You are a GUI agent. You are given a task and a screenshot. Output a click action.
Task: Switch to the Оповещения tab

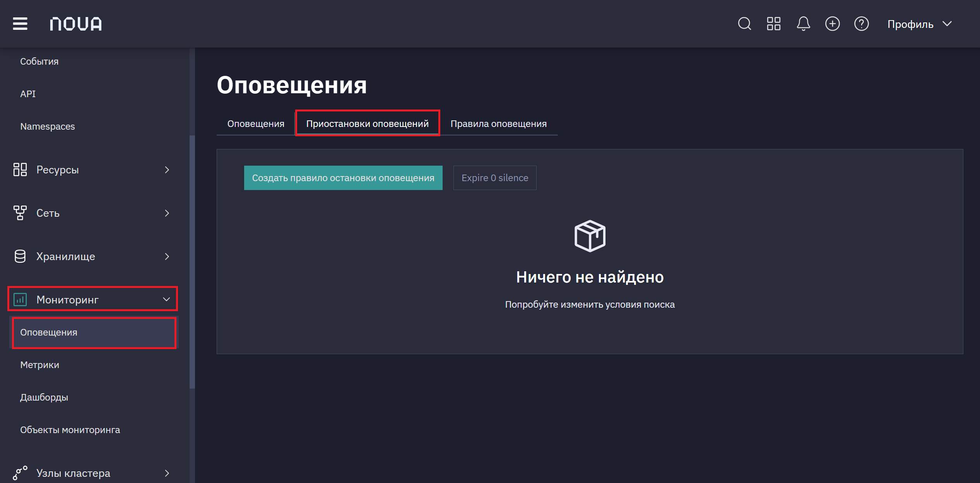pyautogui.click(x=256, y=124)
